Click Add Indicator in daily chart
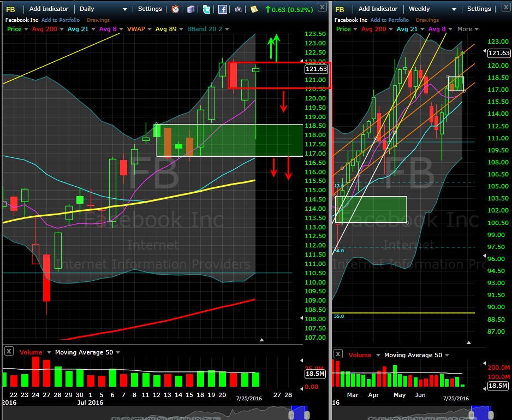512x420 pixels. coord(49,9)
